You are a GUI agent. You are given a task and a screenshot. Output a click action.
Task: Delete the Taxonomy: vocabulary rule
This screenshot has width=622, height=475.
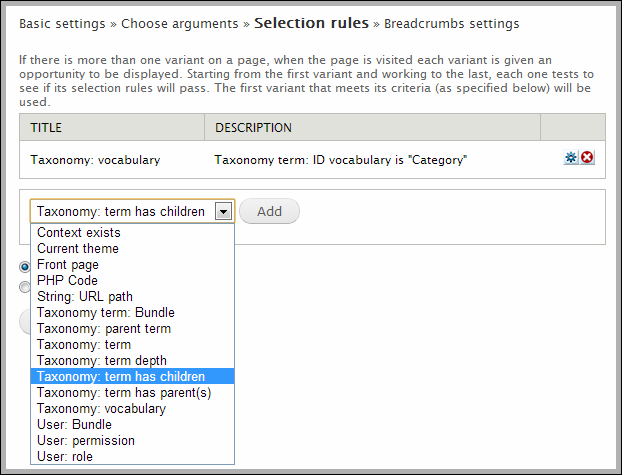[x=588, y=158]
